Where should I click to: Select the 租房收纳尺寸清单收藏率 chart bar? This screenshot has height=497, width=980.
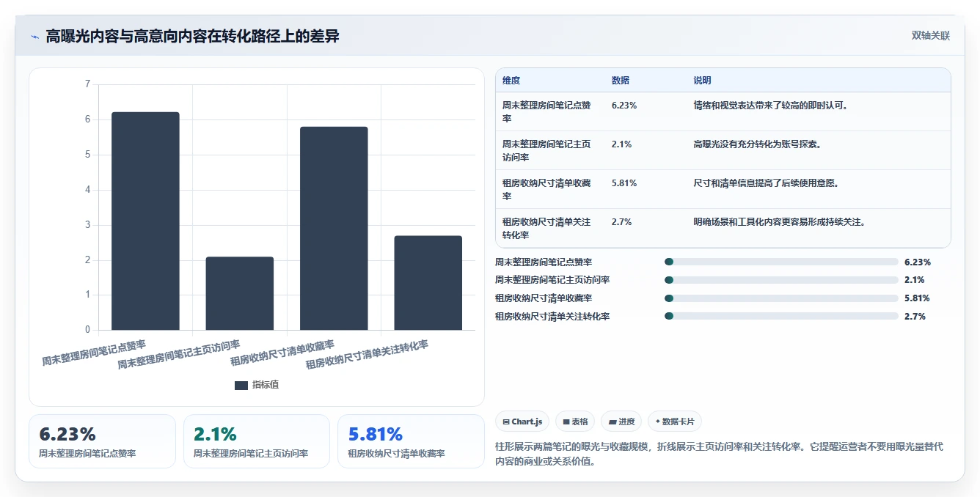(x=334, y=228)
